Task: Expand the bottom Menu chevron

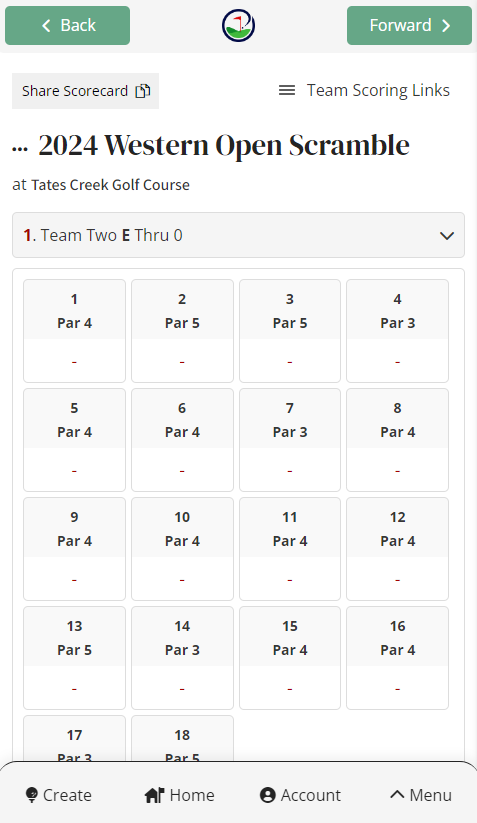Action: (397, 795)
